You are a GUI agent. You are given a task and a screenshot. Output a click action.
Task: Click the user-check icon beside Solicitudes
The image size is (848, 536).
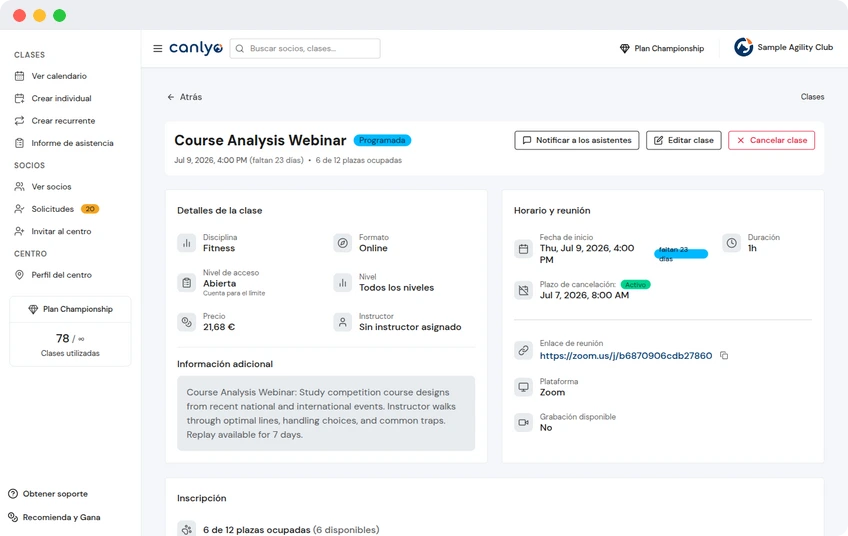click(x=19, y=209)
